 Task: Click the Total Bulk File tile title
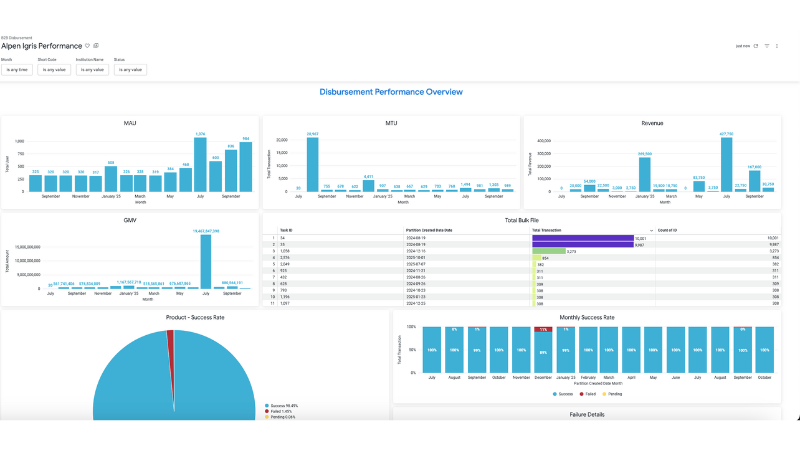521,220
